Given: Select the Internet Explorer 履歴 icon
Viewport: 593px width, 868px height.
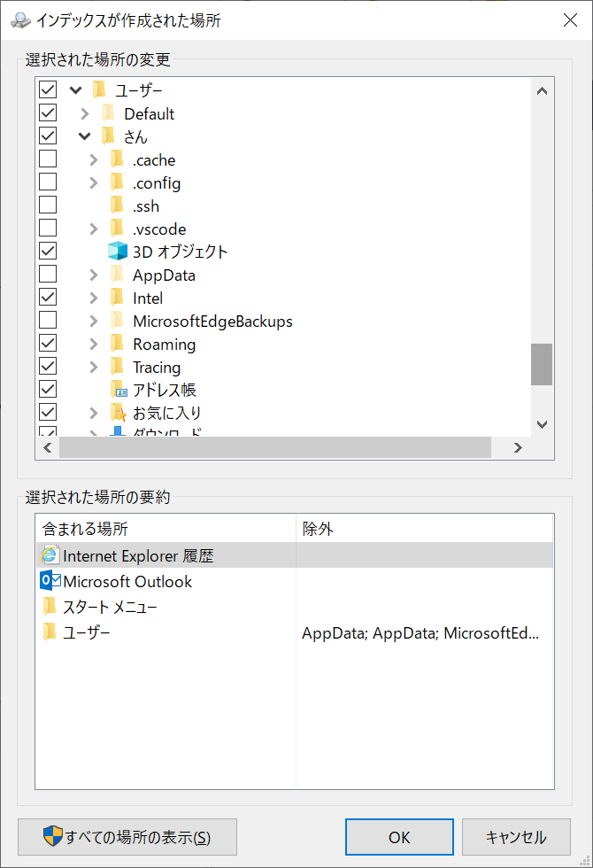Looking at the screenshot, I should point(50,555).
